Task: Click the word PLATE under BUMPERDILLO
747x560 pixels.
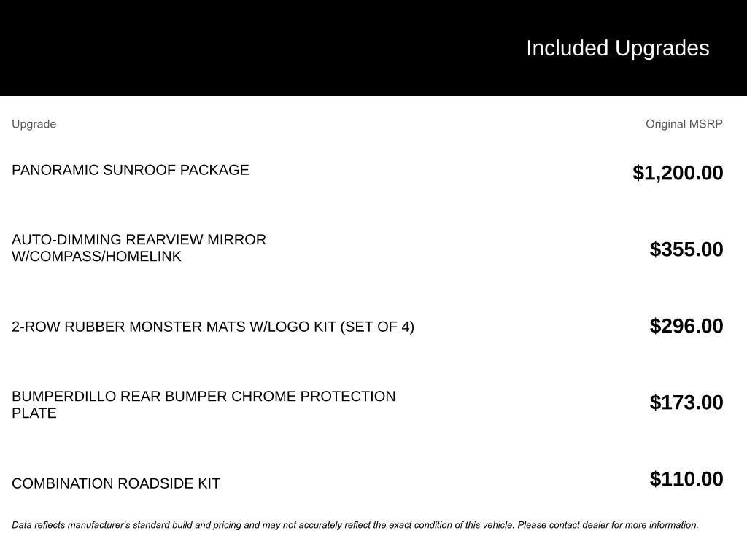Action: point(34,413)
